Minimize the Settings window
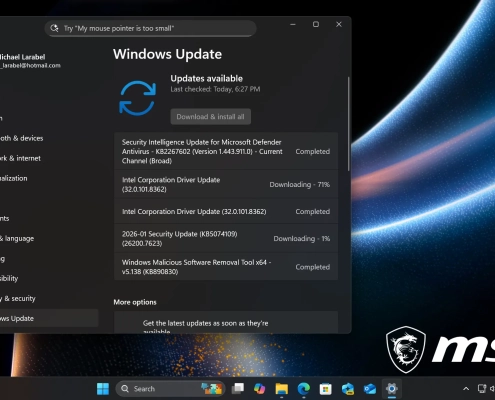495x400 pixels. coord(293,24)
